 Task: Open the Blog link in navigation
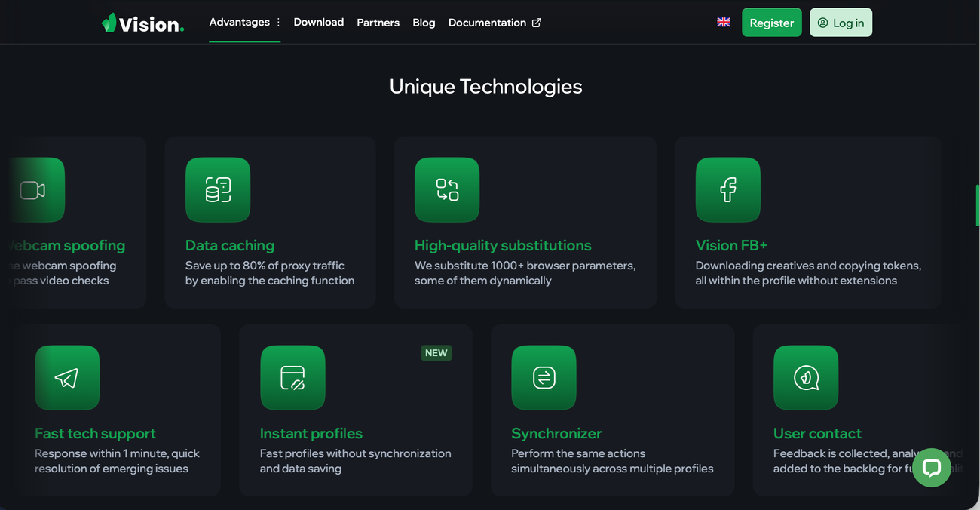424,23
